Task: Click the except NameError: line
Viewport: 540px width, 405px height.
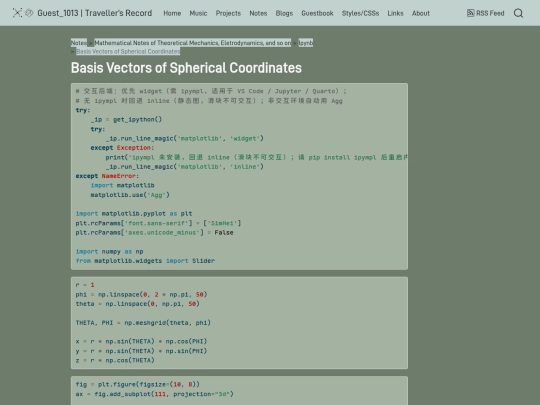Action: (x=107, y=176)
